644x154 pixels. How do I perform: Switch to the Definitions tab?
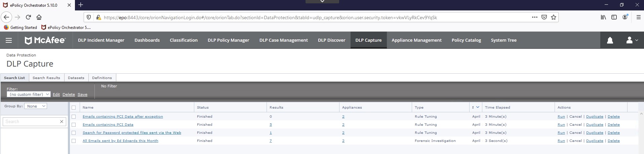point(102,78)
